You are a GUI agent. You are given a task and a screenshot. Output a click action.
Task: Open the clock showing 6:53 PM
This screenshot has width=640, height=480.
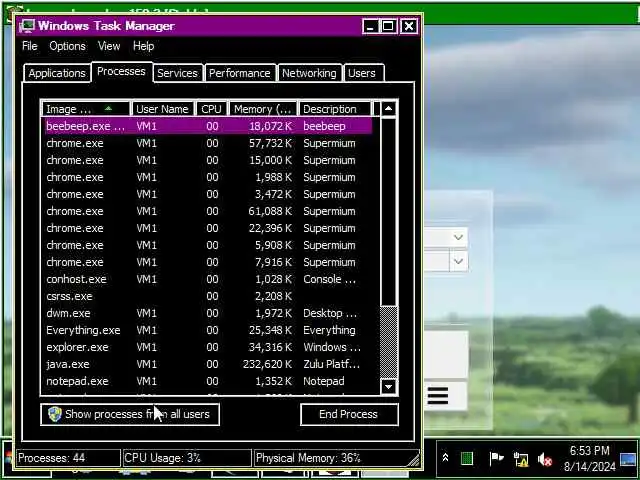tap(589, 458)
